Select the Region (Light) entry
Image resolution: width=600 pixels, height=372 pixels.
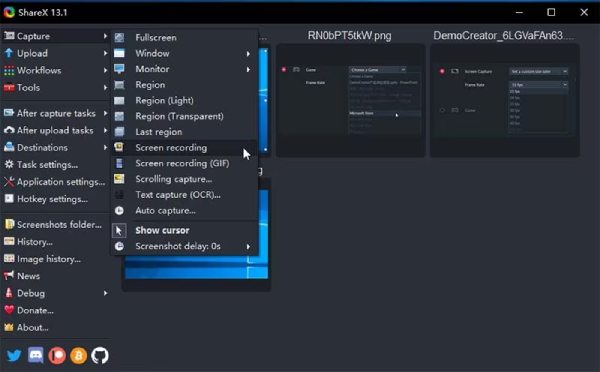pos(184,100)
